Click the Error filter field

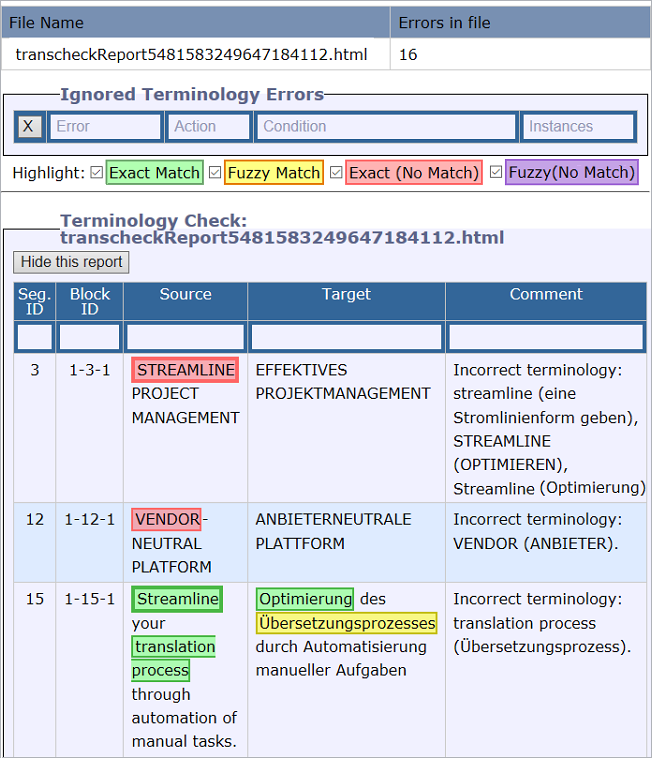[x=105, y=127]
